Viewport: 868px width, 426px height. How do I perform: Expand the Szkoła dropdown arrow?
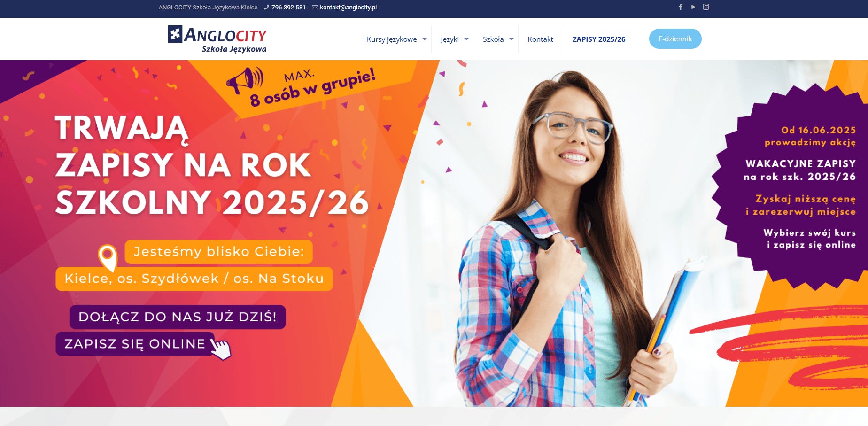point(512,39)
